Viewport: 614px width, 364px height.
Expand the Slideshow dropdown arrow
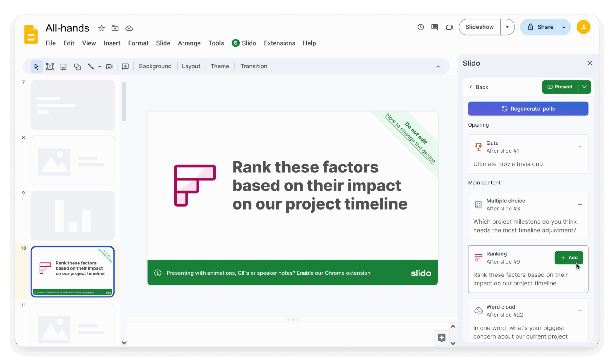pyautogui.click(x=507, y=27)
